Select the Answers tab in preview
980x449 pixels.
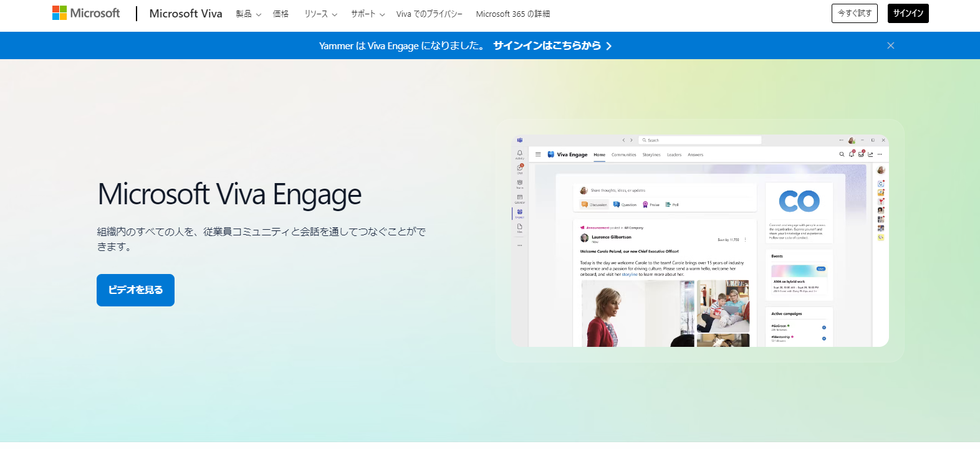tap(696, 155)
